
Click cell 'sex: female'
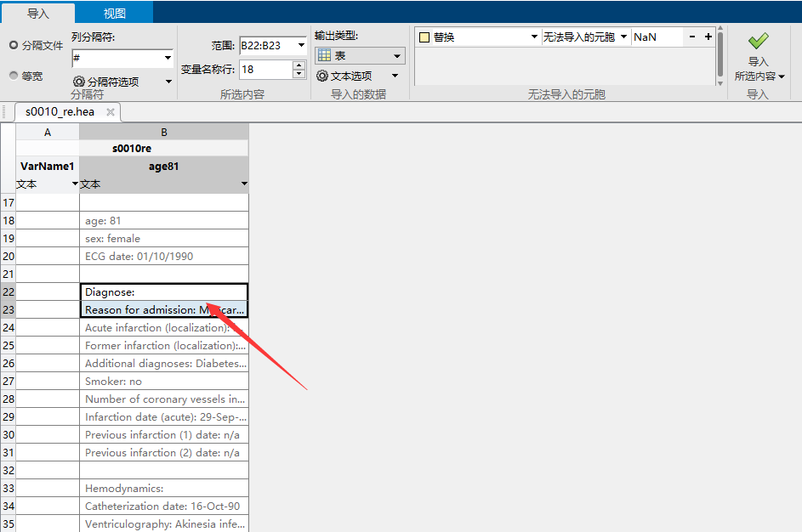coord(163,239)
